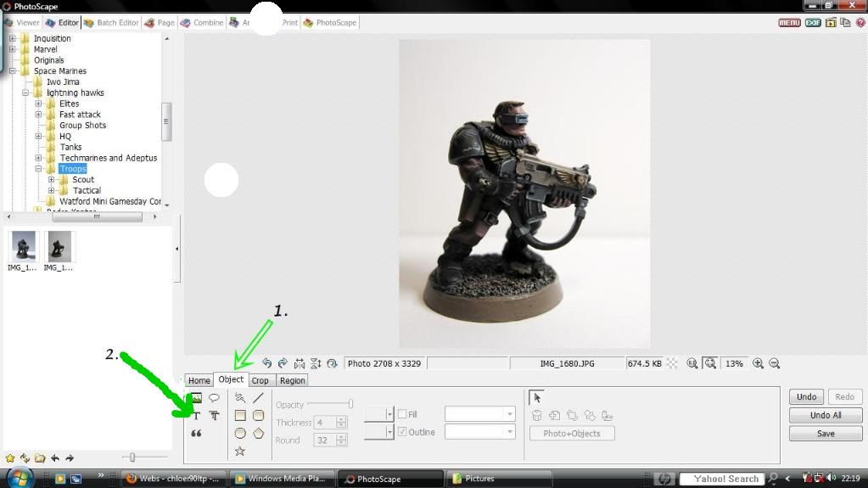Click the Yahoo! Search taskbar field
Screen dimensions: 868x488
click(x=722, y=479)
